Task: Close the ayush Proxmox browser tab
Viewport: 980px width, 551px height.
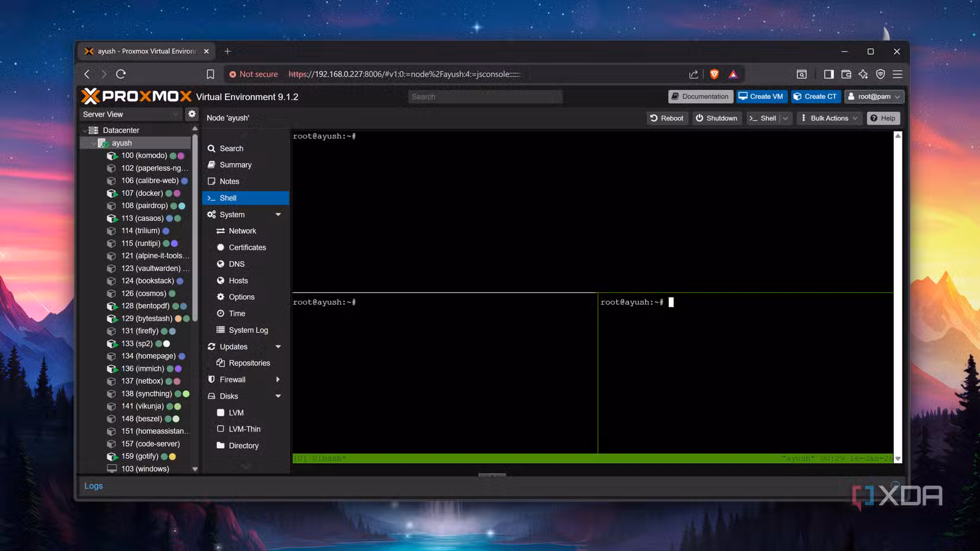Action: pos(206,51)
